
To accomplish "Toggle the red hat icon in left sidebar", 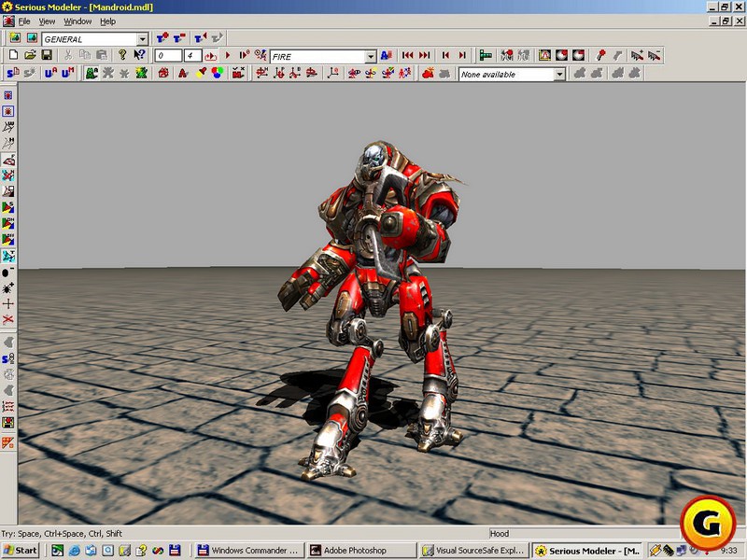I will click(x=8, y=160).
